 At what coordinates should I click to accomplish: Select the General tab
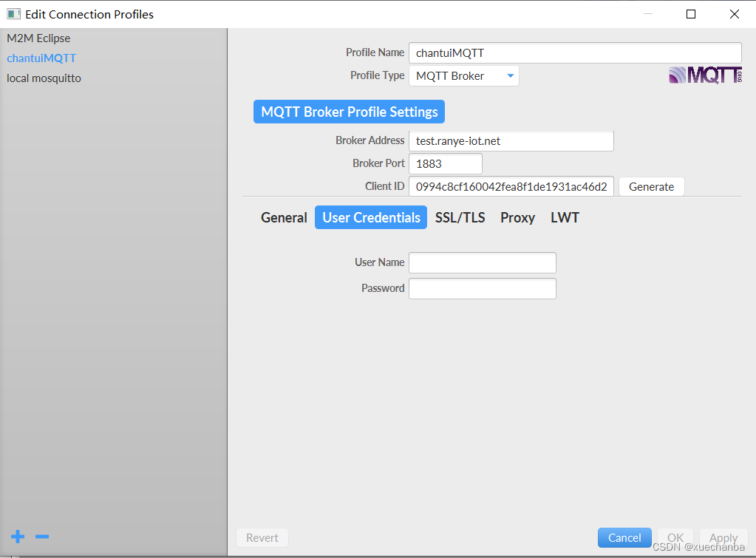284,217
